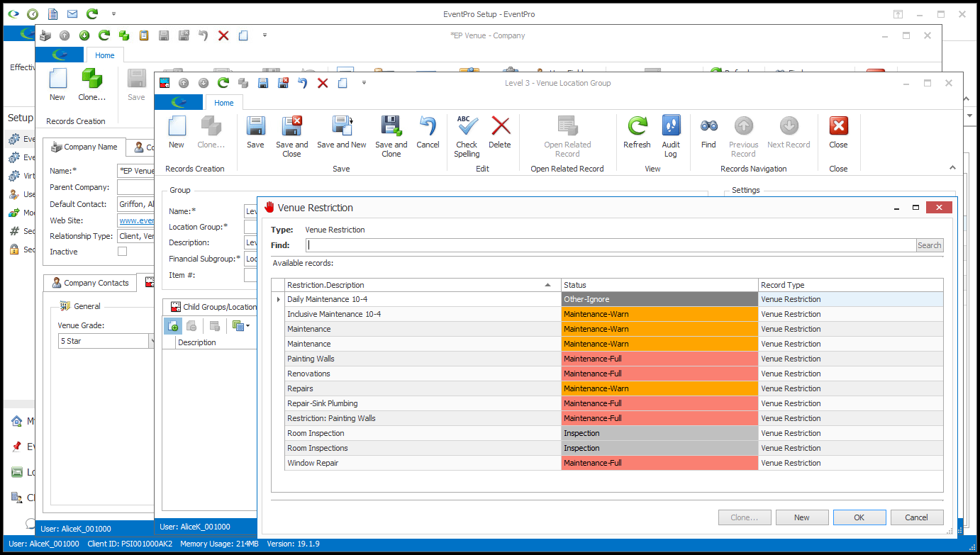
Task: Select the Inclusive Maintenance 10-4 row
Action: (613, 314)
